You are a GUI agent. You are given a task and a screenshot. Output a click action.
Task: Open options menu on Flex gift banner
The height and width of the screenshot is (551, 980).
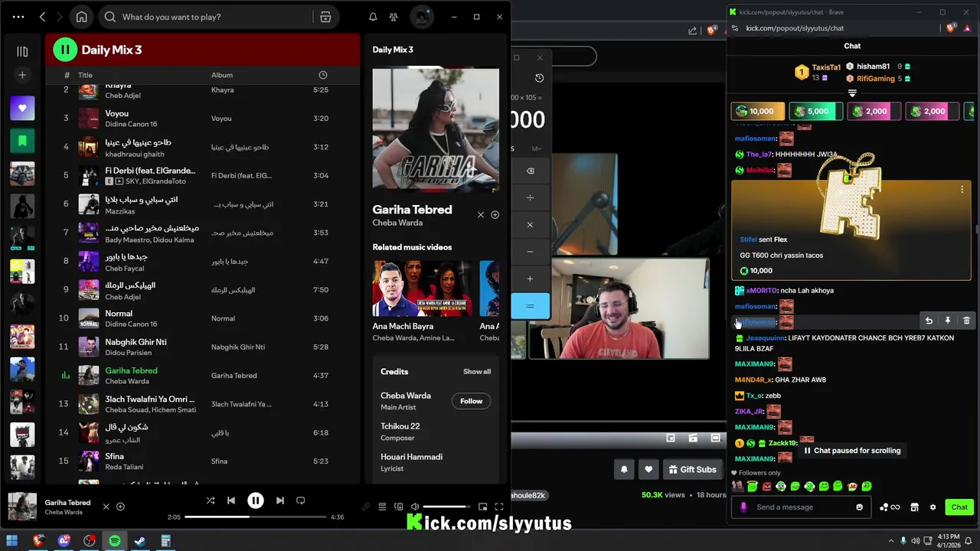click(962, 189)
